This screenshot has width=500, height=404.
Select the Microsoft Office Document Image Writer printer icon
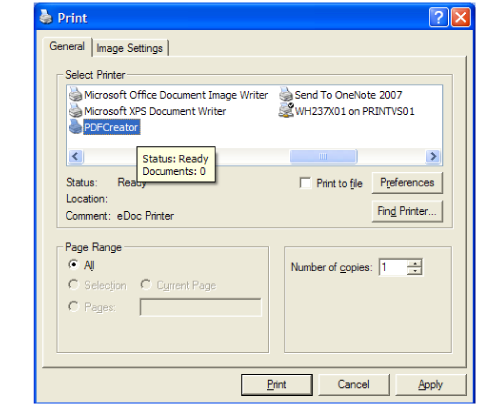(75, 94)
